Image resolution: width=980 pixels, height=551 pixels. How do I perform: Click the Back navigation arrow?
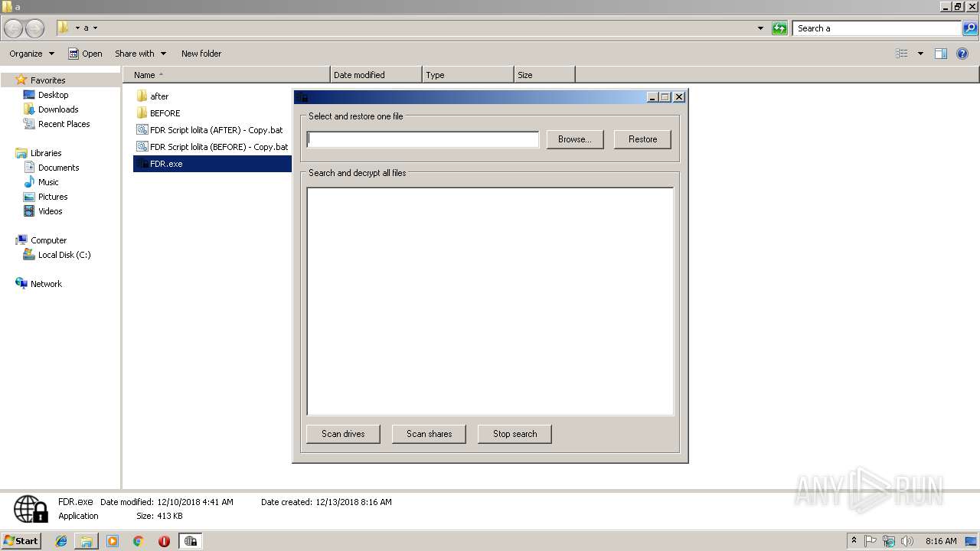(x=14, y=28)
